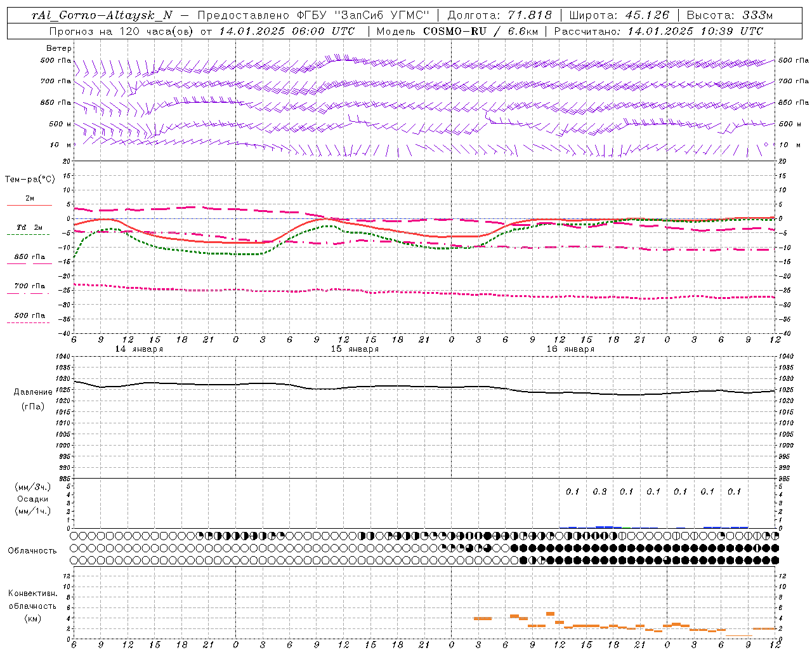Click the '0.3' precipitation amount value
The width and height of the screenshot is (812, 650).
tap(599, 491)
